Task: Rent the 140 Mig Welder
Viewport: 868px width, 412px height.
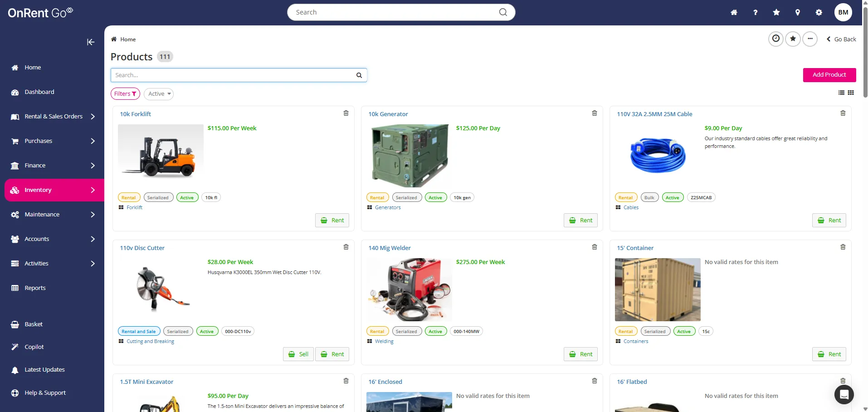Action: point(580,354)
